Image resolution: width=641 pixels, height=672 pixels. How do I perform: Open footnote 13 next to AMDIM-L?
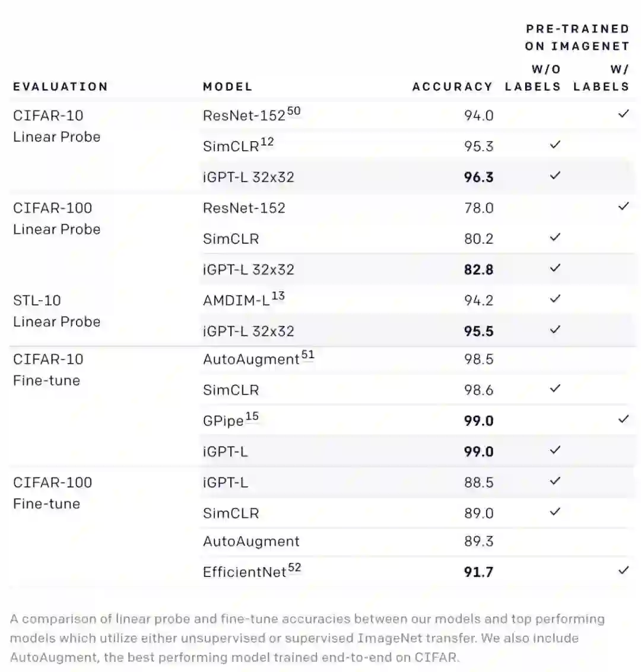pyautogui.click(x=278, y=296)
